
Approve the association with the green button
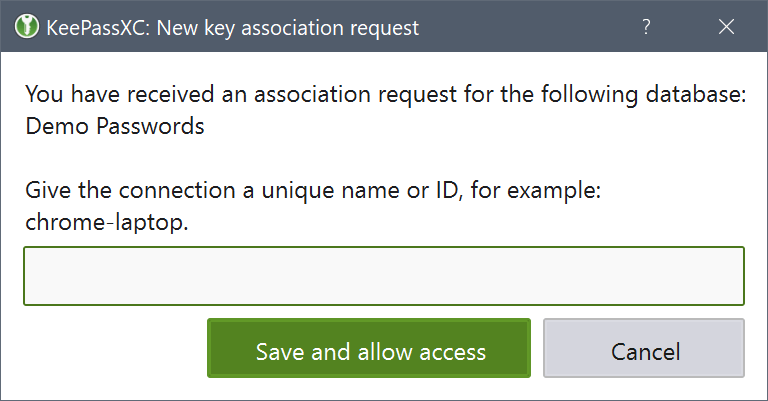(x=369, y=351)
